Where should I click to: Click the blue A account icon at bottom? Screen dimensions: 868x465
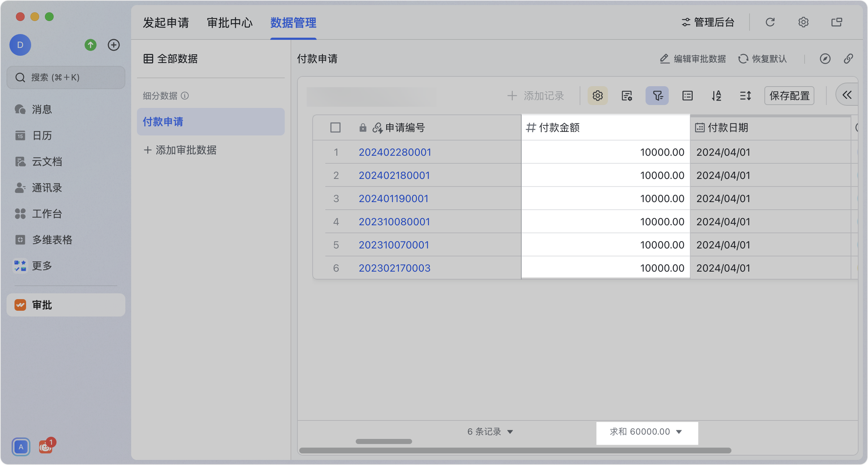coord(21,447)
